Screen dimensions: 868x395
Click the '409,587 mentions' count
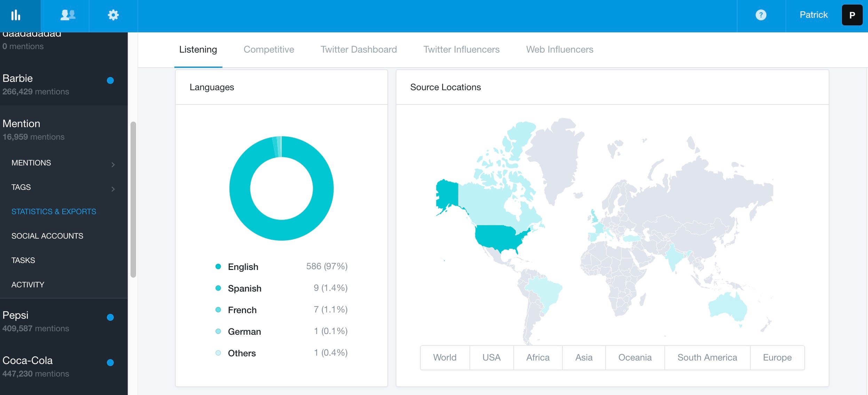[x=36, y=328]
